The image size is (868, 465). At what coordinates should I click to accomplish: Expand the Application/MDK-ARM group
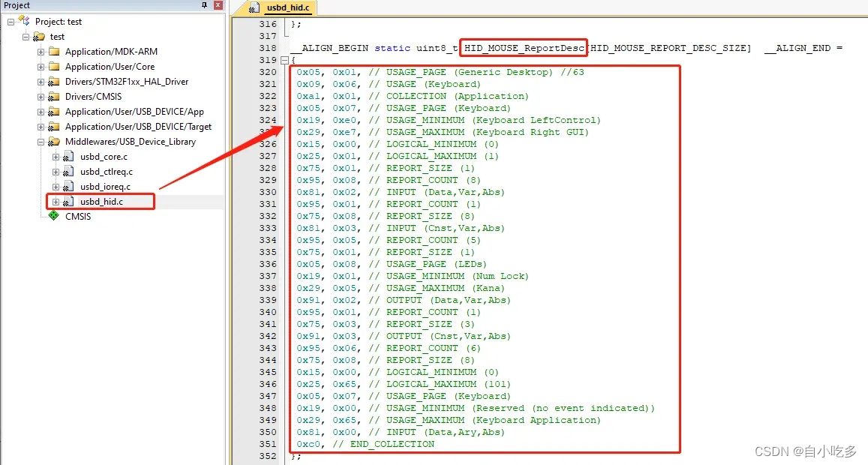[41, 52]
